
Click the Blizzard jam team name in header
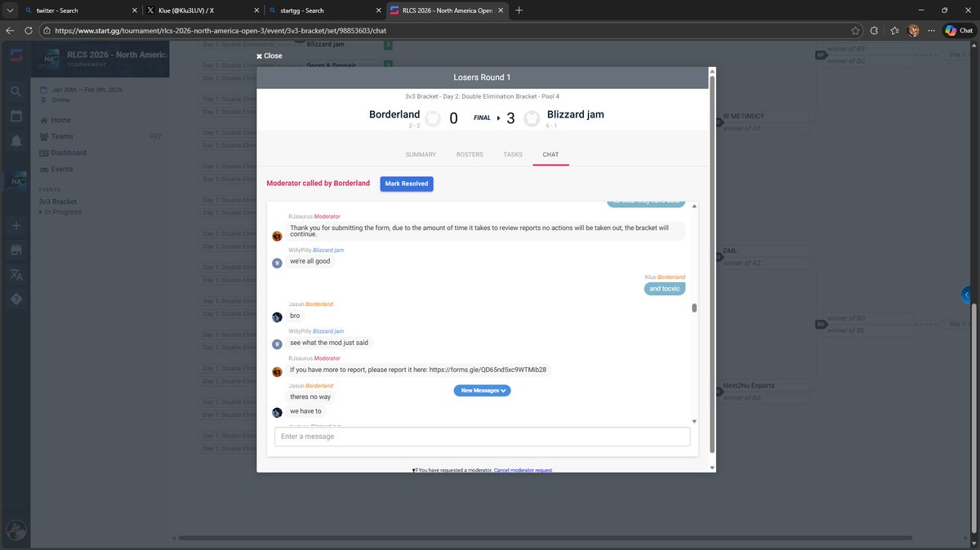(x=576, y=115)
